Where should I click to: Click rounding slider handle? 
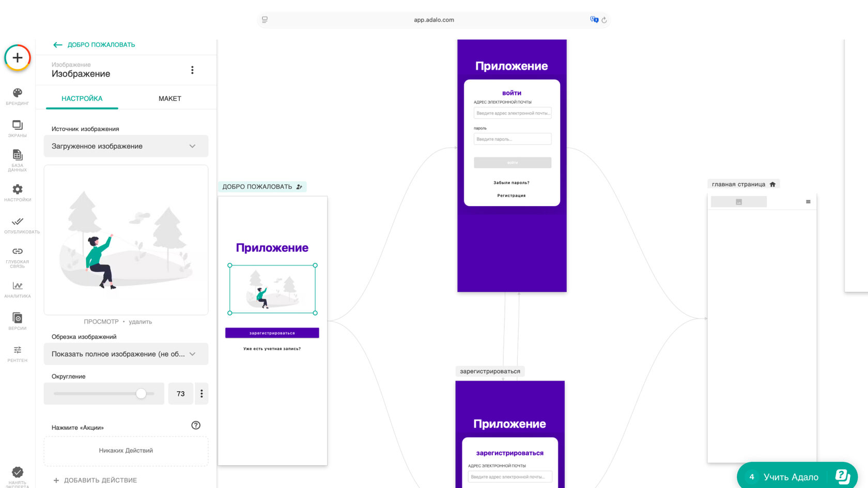(x=141, y=393)
